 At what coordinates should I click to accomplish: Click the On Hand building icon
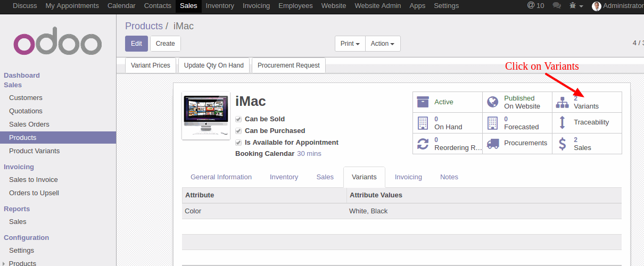[423, 123]
